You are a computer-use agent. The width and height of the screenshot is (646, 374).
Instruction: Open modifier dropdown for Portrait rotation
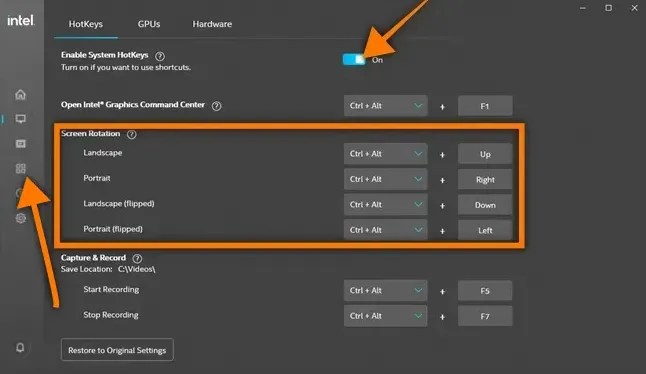386,179
